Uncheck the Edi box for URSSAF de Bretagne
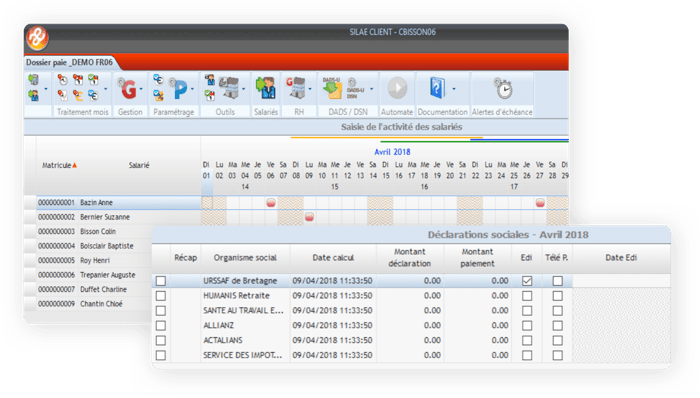The image size is (700, 398). tap(527, 281)
